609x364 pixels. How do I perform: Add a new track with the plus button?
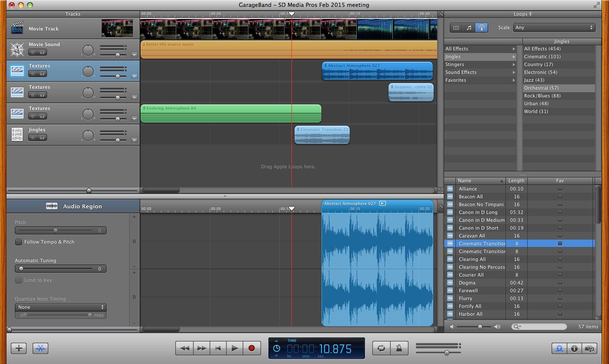pos(19,348)
